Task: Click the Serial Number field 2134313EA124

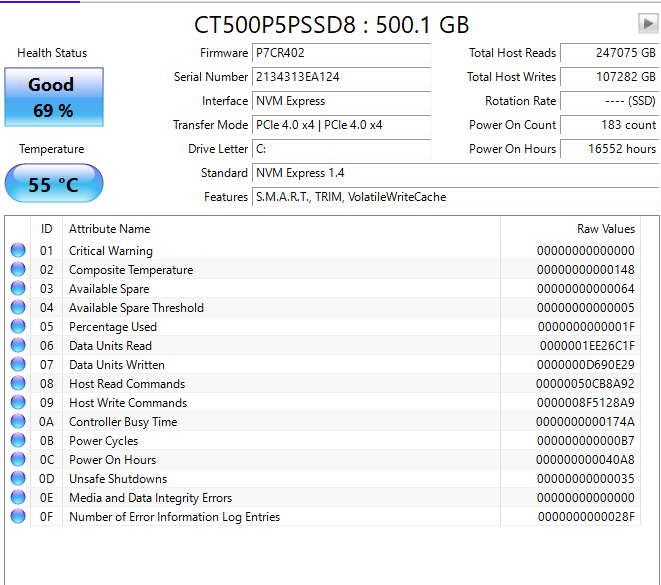Action: pyautogui.click(x=341, y=77)
